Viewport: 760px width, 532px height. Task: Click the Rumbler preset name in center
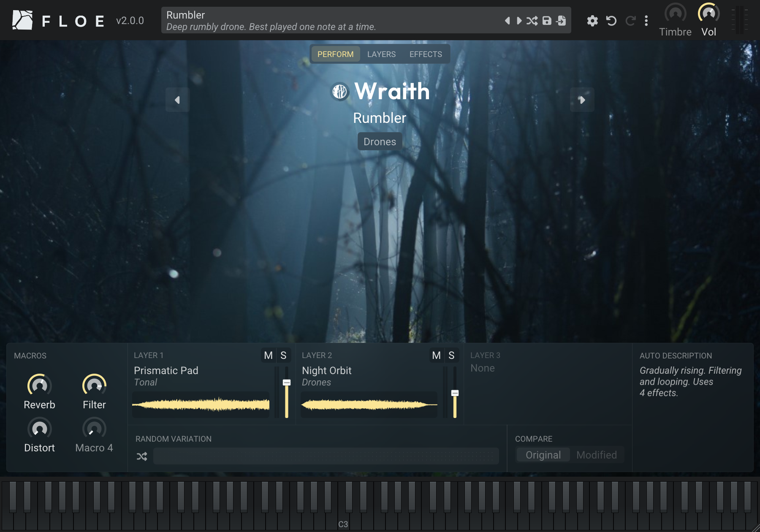click(x=380, y=118)
